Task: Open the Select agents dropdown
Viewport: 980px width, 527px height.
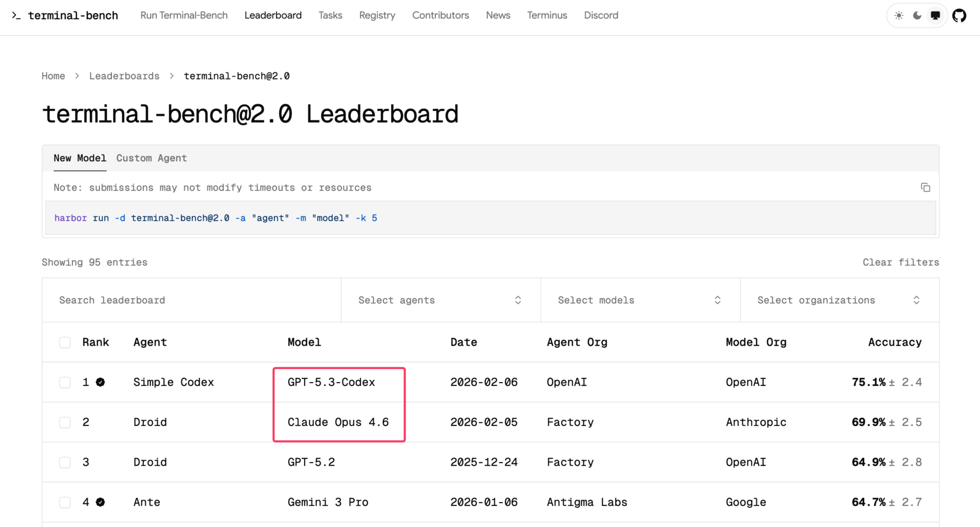Action: click(440, 300)
